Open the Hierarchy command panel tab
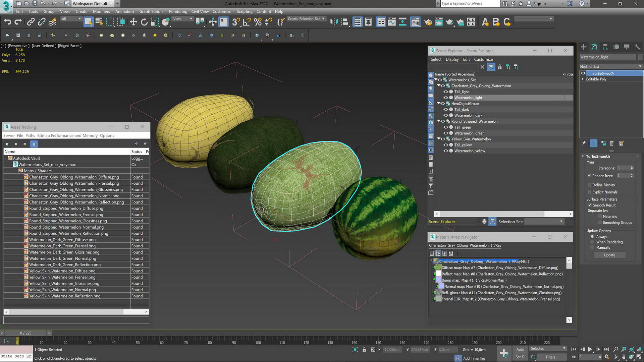 (605, 47)
